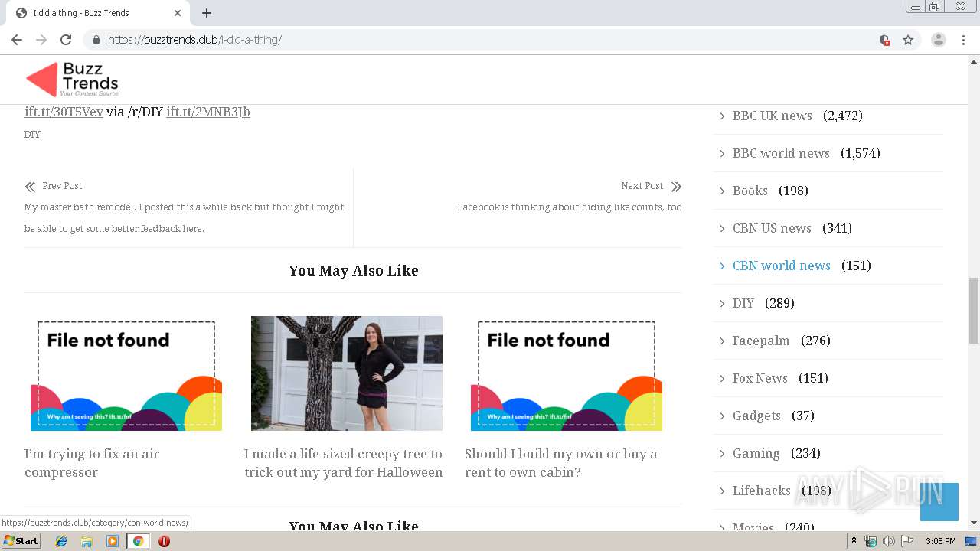Open next post about Facebook hiding likes
The height and width of the screenshot is (551, 980).
(x=570, y=207)
